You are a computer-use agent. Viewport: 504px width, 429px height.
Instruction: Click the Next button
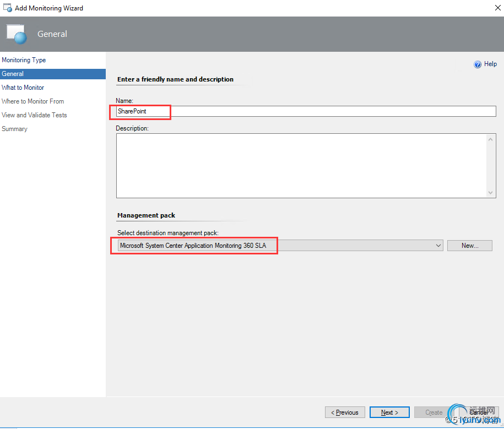(x=389, y=412)
